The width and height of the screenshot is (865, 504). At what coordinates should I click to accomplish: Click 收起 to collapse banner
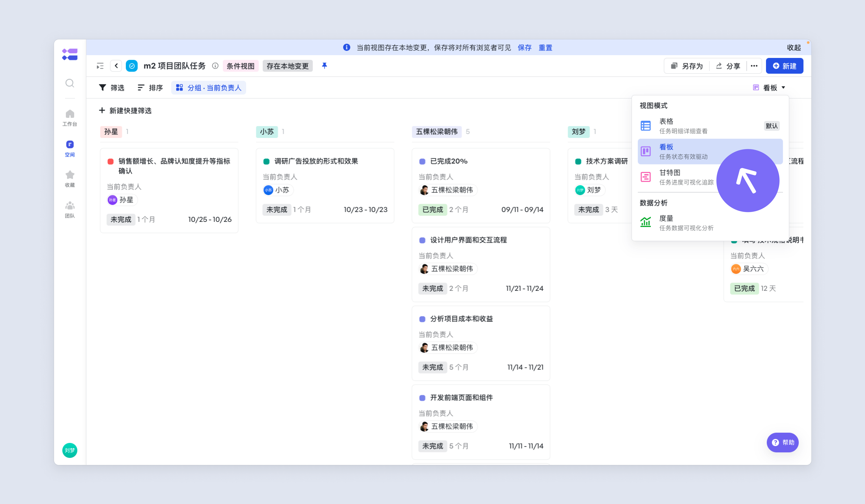pos(794,48)
